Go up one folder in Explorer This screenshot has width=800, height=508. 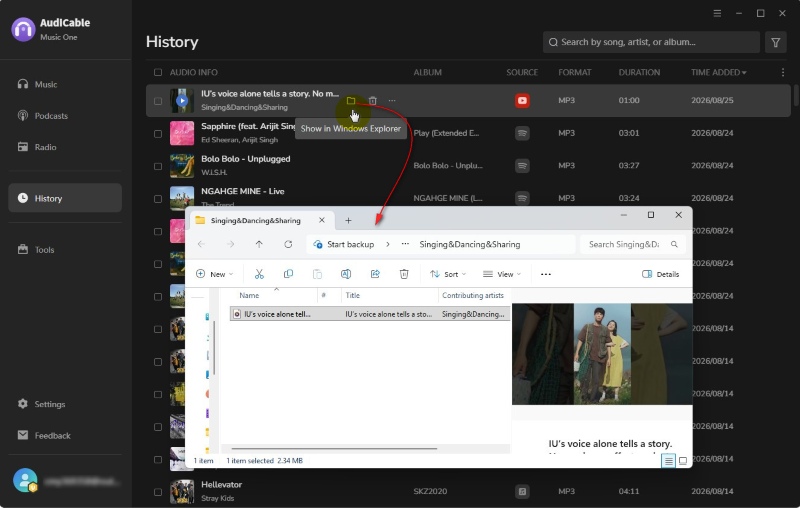click(x=259, y=244)
